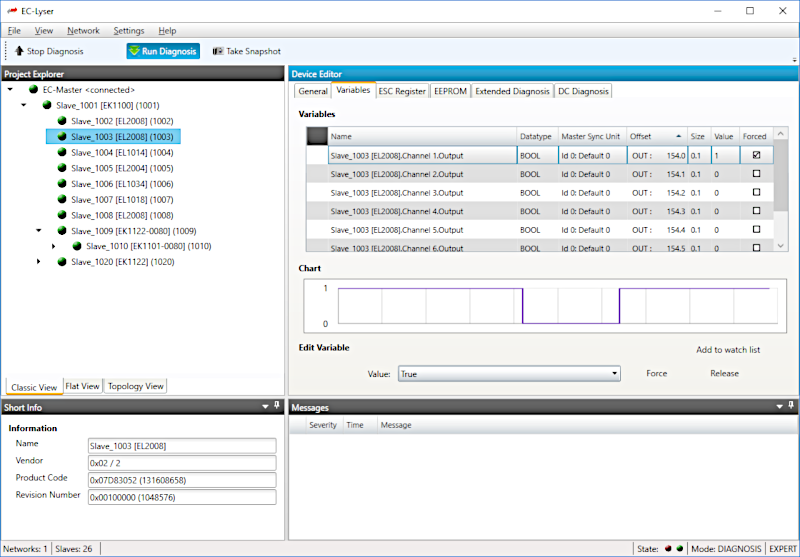The width and height of the screenshot is (800, 557).
Task: Enable Forced checkbox for Channel 4.Output
Action: 756,211
